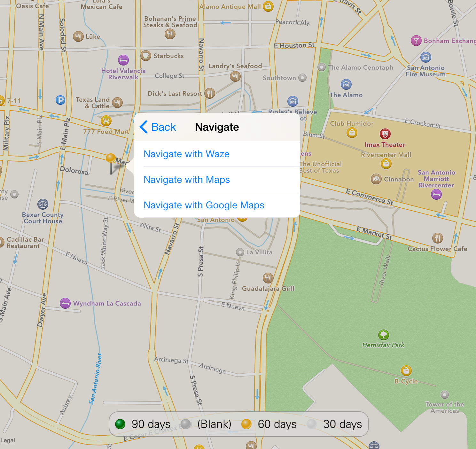Select the green 90 days legend dot

(x=120, y=424)
